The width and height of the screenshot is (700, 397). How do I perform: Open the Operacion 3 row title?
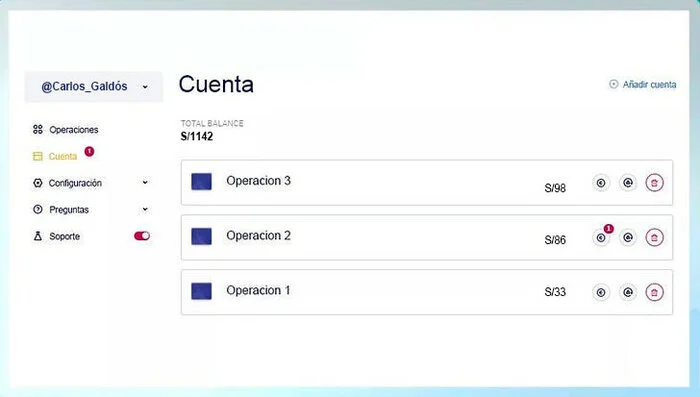tap(258, 180)
